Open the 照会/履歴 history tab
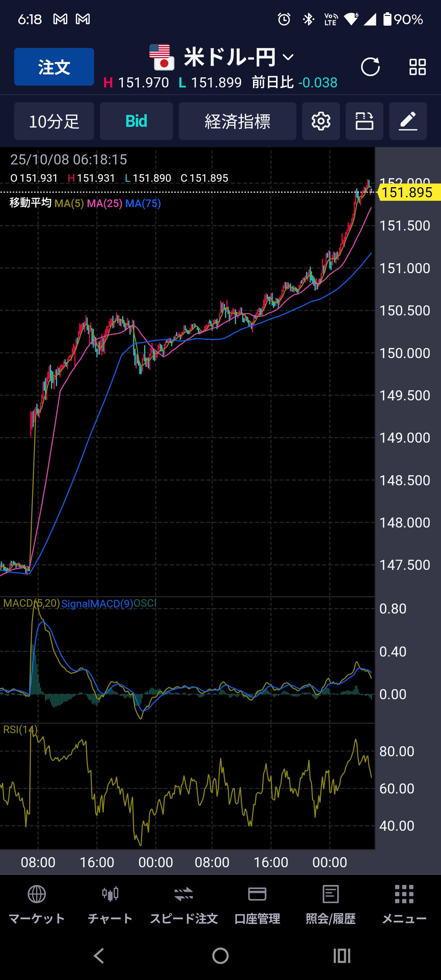 coord(331,905)
